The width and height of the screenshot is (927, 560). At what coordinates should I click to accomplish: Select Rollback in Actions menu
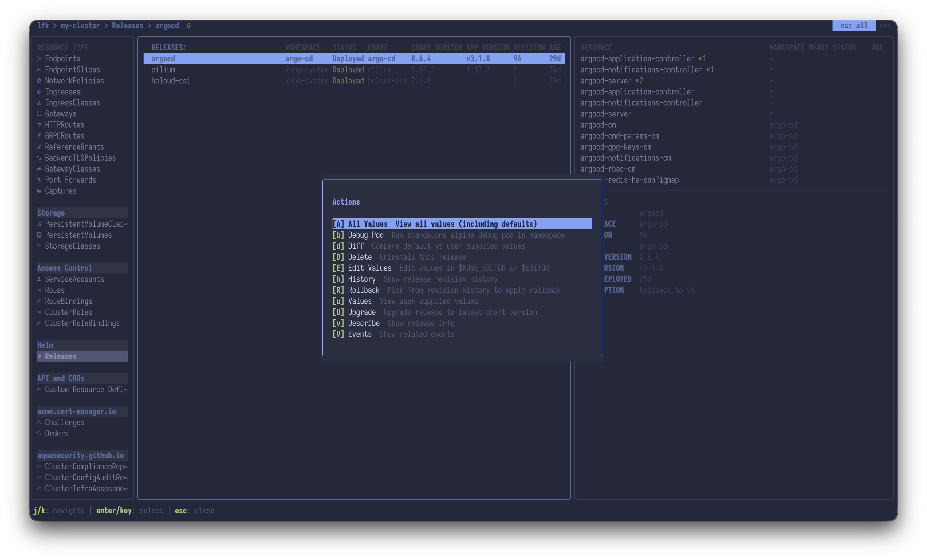462,290
